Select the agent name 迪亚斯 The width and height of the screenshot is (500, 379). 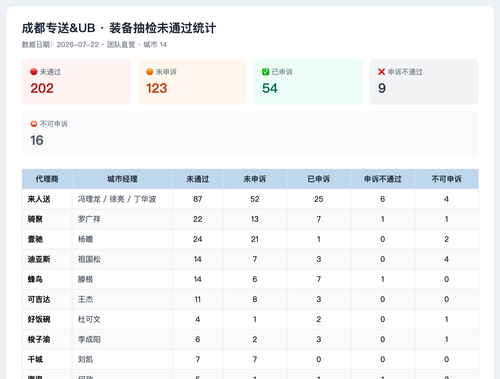pos(39,259)
